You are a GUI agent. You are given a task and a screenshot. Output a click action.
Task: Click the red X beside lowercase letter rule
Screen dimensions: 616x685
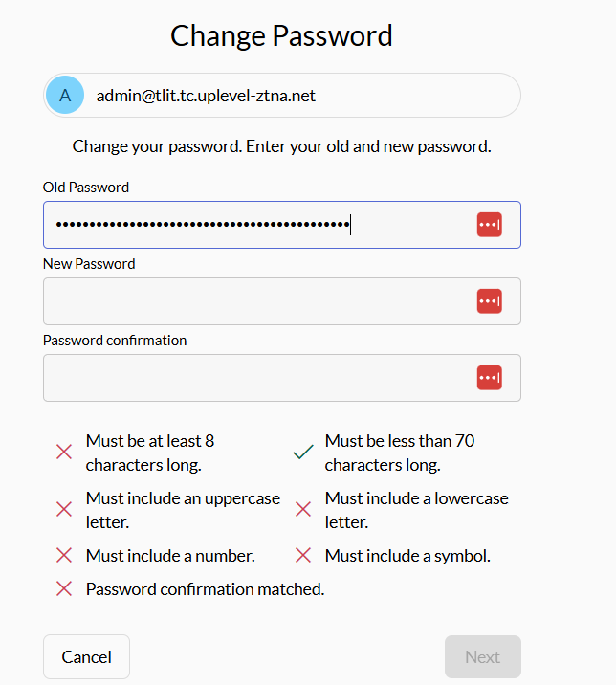[x=303, y=509]
